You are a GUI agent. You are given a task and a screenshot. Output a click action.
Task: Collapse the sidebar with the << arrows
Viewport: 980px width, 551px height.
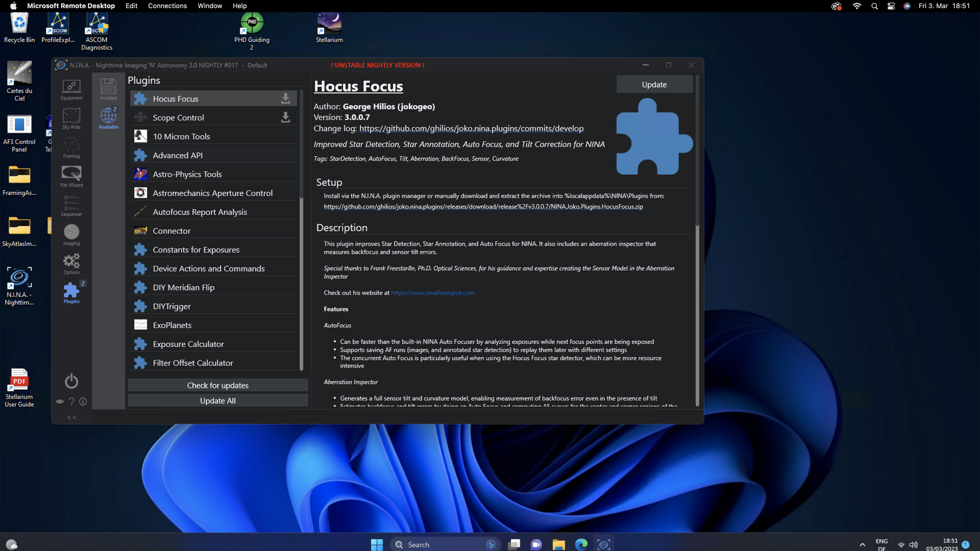point(71,417)
